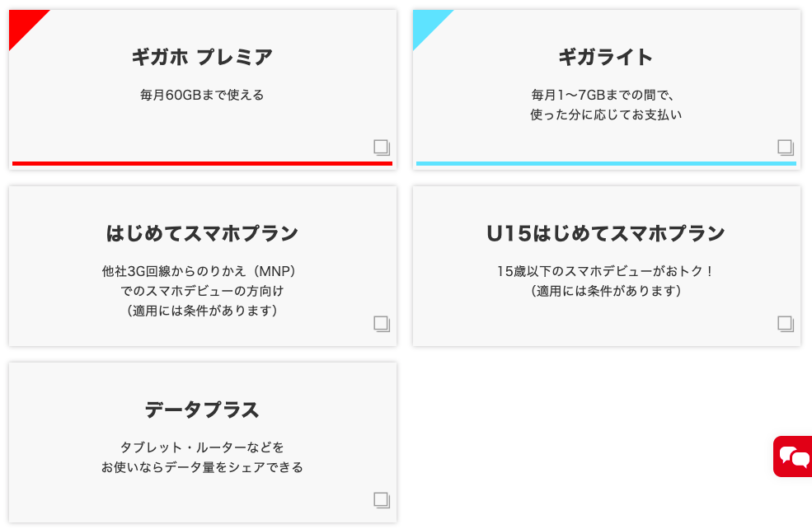Image resolution: width=812 pixels, height=529 pixels.
Task: Click popup icon on ギガライト card
Action: (x=785, y=147)
